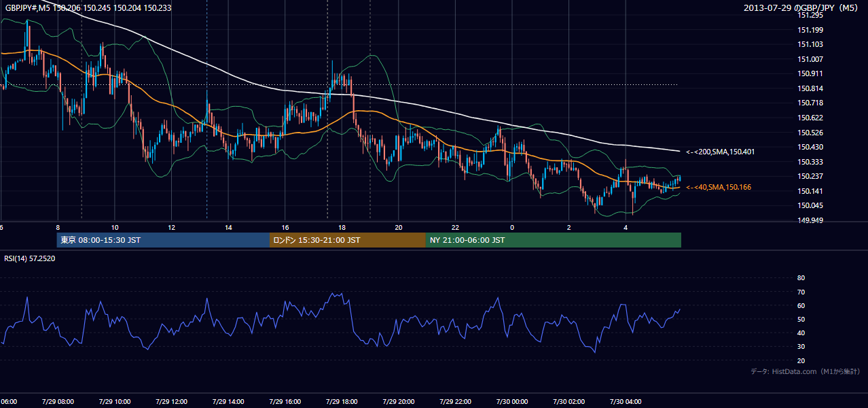The width and height of the screenshot is (868, 408).
Task: Click the 7/29 14:00 bottom timeline label
Action: coord(228,401)
